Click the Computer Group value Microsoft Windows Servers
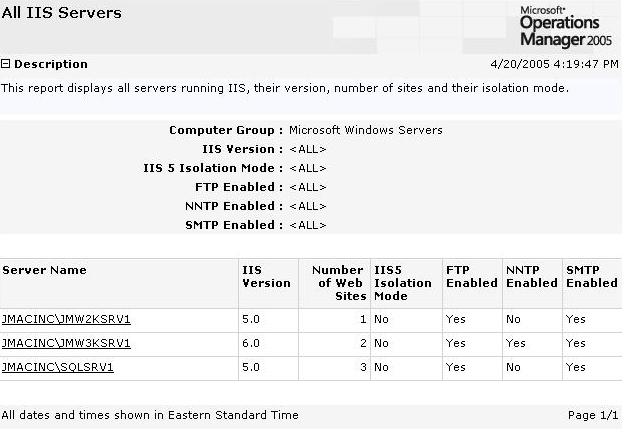The height and width of the screenshot is (432, 624). 366,130
